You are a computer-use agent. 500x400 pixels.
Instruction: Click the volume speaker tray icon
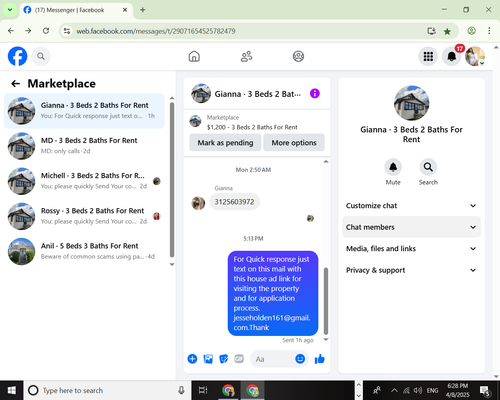click(418, 390)
